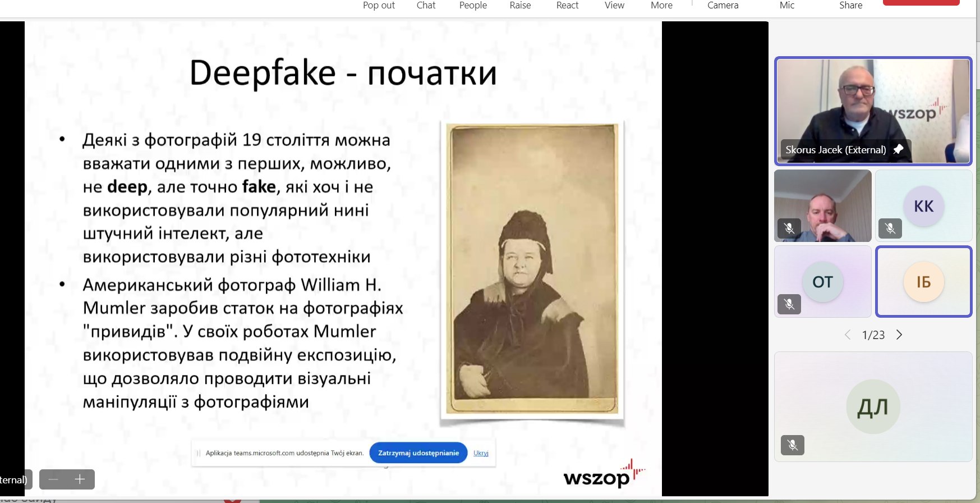Open the React menu
980x503 pixels.
(567, 5)
